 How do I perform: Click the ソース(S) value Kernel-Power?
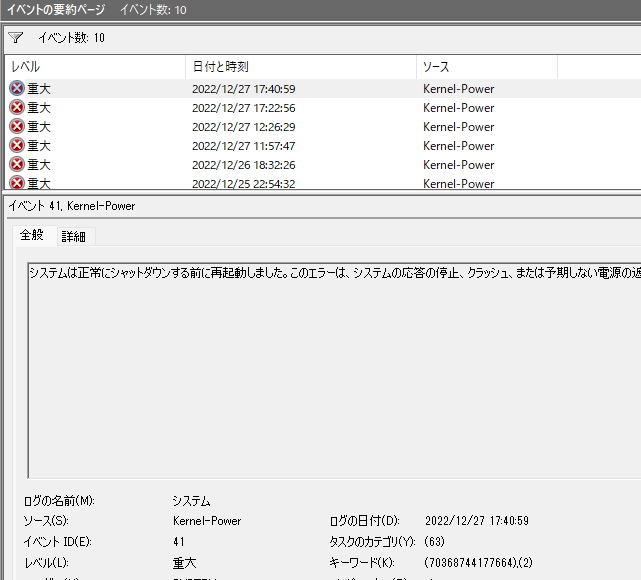pyautogui.click(x=207, y=521)
